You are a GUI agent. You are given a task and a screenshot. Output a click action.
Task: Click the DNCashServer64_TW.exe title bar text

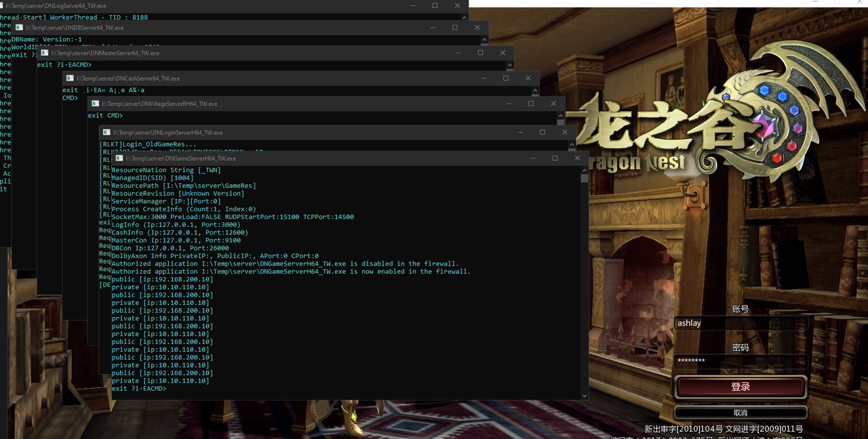pos(128,79)
